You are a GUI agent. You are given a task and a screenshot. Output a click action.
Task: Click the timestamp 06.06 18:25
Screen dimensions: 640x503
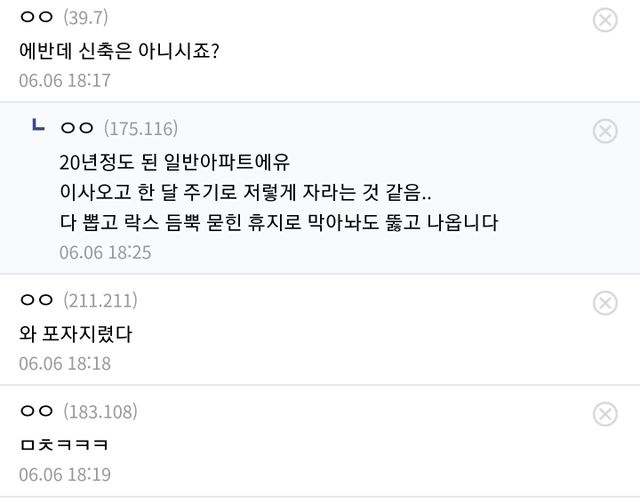coord(105,251)
